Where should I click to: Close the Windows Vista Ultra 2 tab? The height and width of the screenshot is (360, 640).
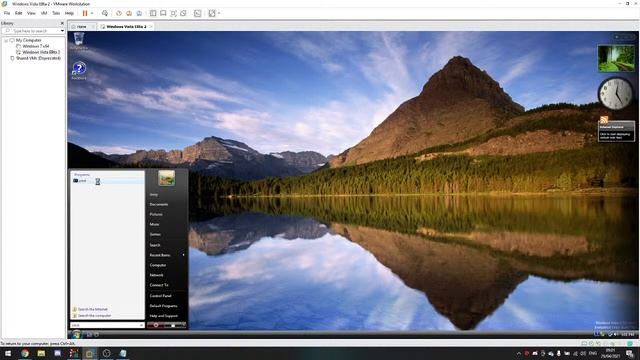tap(151, 27)
